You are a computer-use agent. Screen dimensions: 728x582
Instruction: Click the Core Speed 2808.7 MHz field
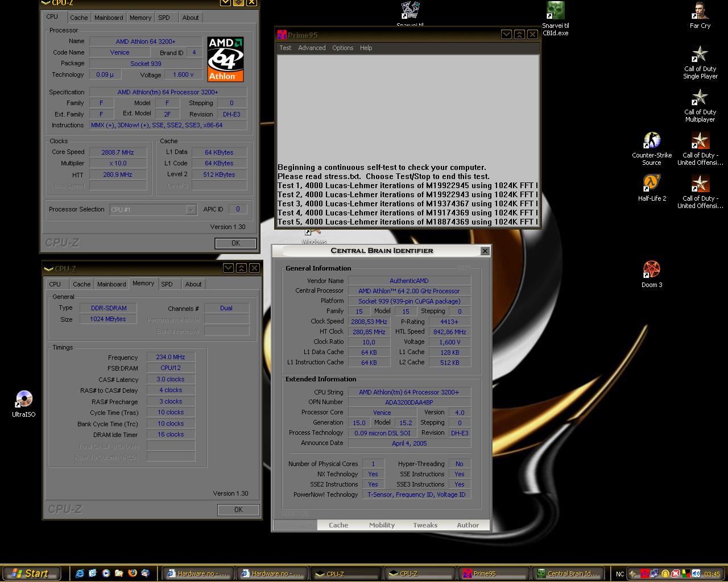click(118, 152)
